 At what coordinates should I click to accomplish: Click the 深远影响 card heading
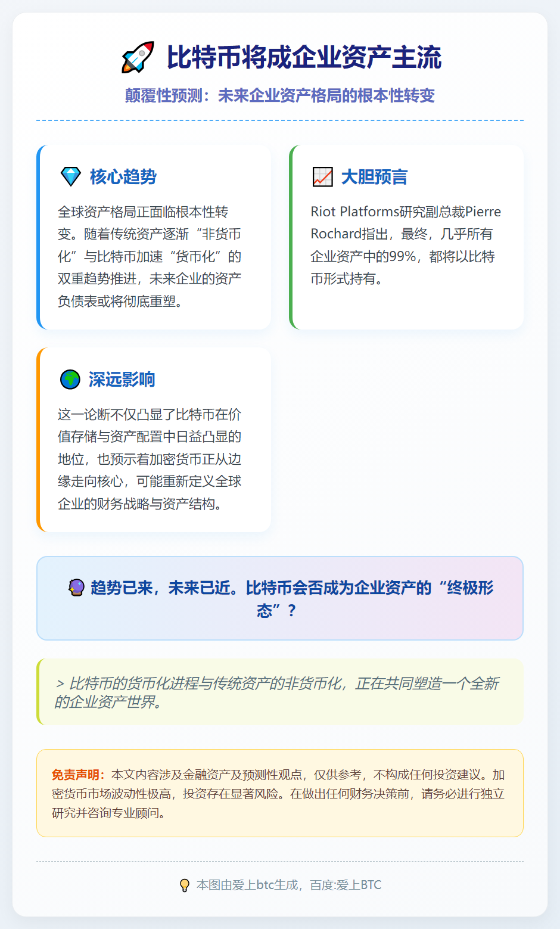(122, 379)
